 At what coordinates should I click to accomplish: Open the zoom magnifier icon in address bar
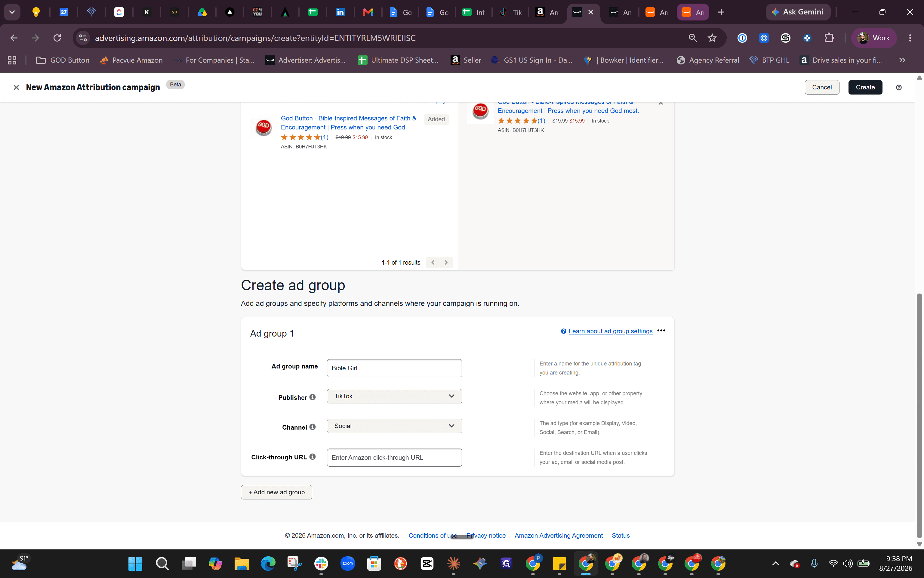pyautogui.click(x=692, y=38)
